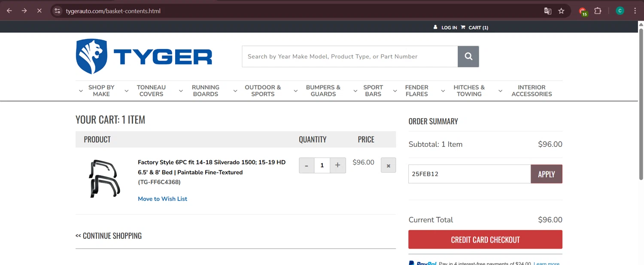Expand the Interior Accessories chevron
Image resolution: width=644 pixels, height=265 pixels.
click(500, 91)
